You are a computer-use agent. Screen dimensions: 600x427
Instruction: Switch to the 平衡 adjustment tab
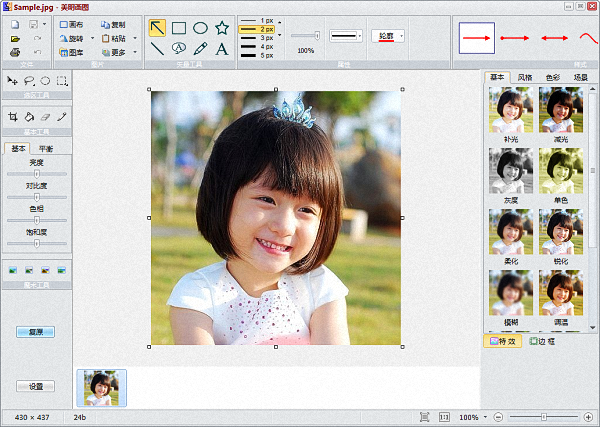(x=47, y=149)
